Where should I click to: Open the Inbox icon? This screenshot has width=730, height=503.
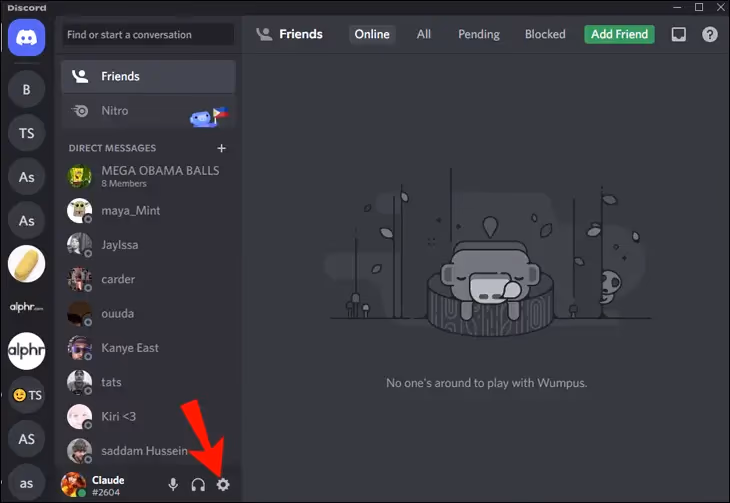[678, 34]
